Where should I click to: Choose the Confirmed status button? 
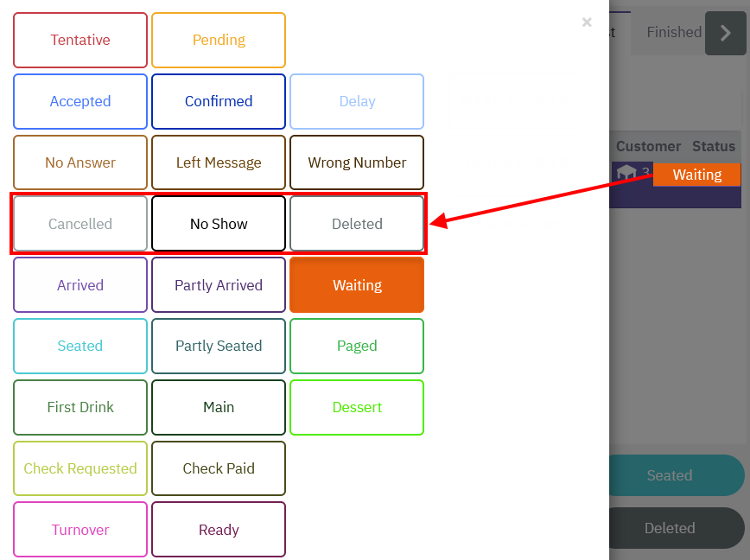coord(219,101)
